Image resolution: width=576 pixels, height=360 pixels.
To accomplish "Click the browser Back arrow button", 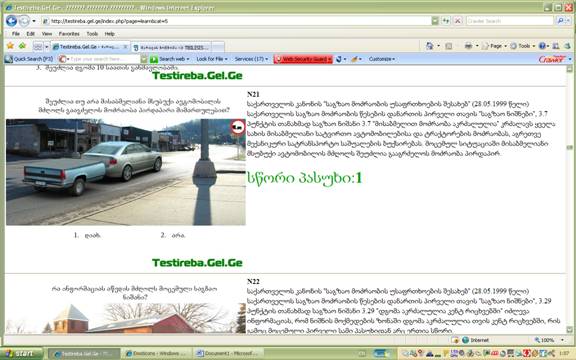I will coord(11,21).
